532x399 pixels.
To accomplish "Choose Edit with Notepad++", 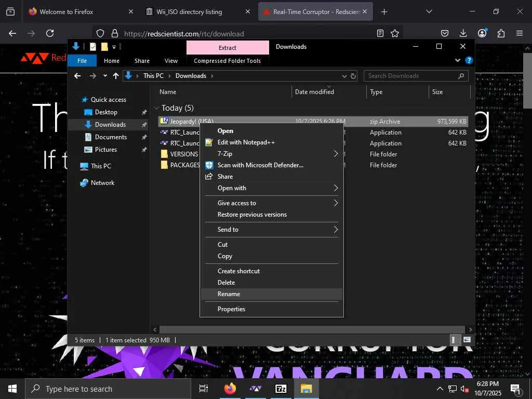I will click(x=271, y=142).
